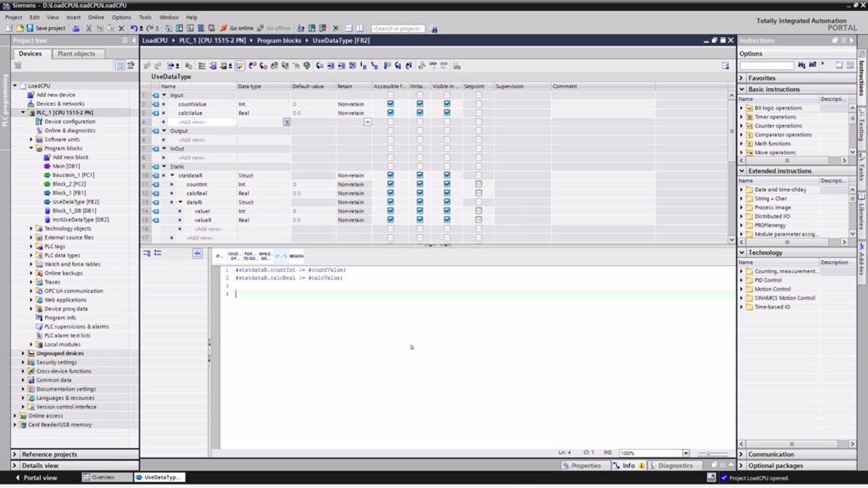Screen dimensions: 868x488
Task: Expand Bit logic operations folder
Action: (742, 108)
